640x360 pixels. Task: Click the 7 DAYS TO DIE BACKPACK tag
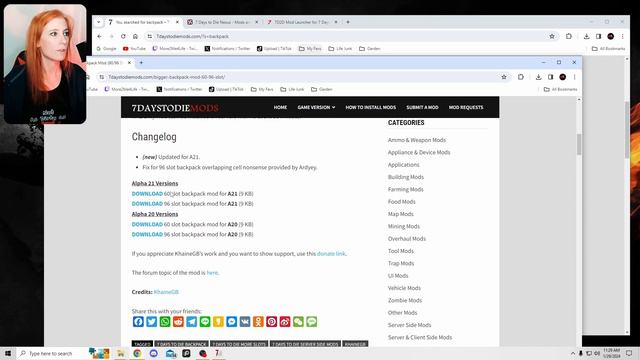tap(182, 344)
